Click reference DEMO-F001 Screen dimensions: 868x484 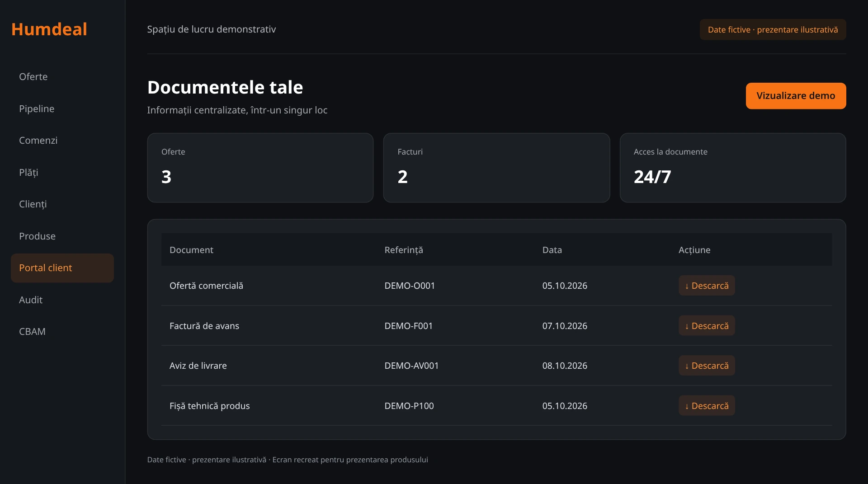click(409, 326)
